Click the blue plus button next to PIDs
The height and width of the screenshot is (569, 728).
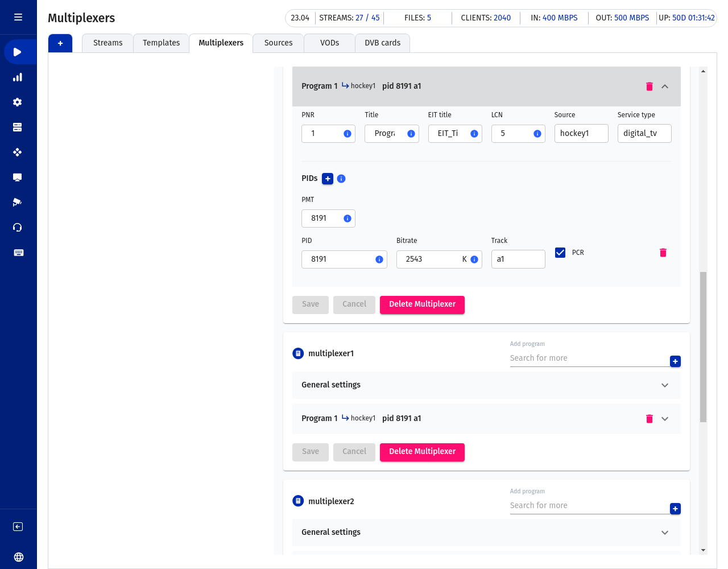click(328, 179)
